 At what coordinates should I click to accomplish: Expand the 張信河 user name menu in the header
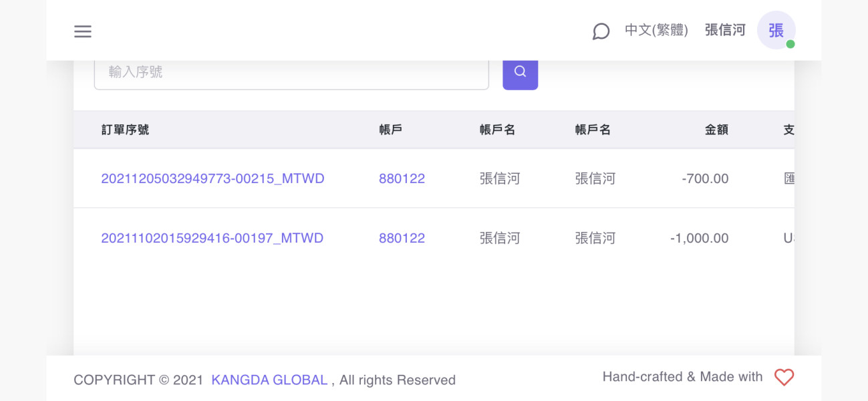click(x=725, y=30)
